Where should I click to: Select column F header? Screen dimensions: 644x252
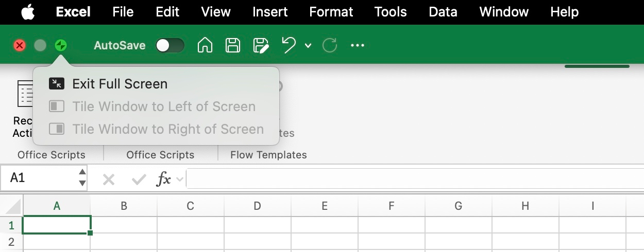392,206
